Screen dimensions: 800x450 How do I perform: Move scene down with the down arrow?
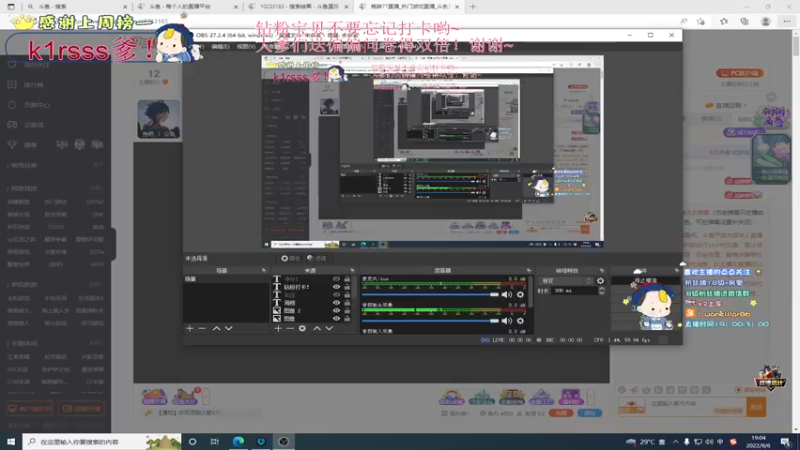pos(229,329)
